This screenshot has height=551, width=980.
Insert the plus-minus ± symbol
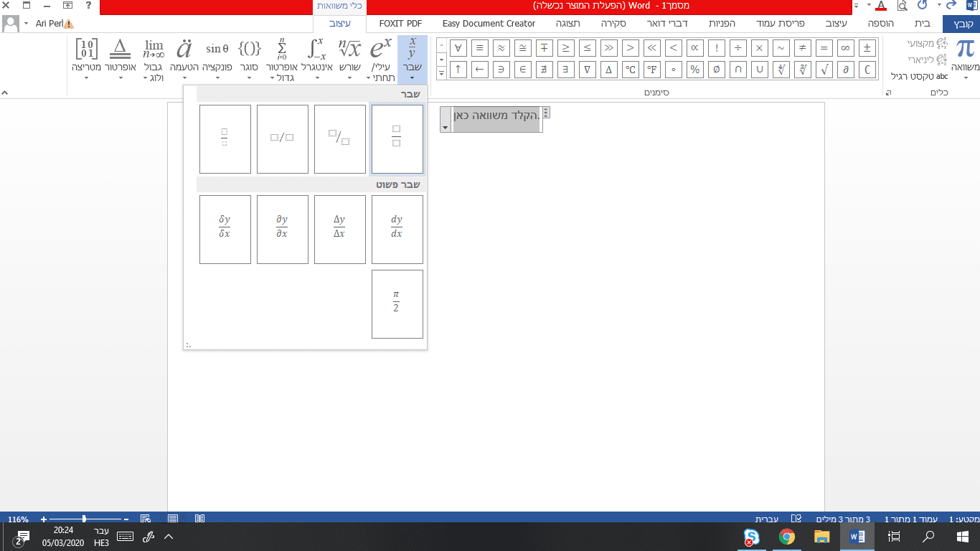pyautogui.click(x=867, y=49)
